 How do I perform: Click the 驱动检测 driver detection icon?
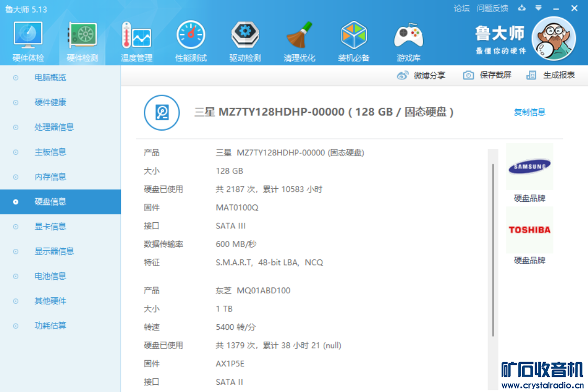[245, 36]
